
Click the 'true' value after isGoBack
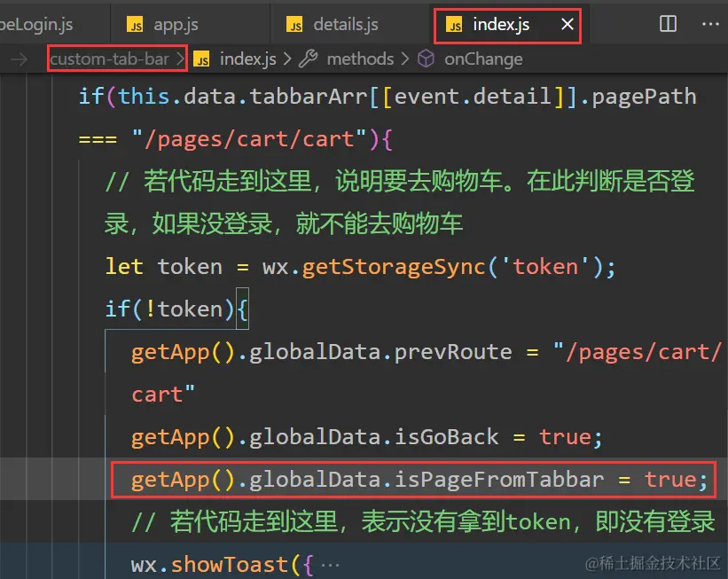565,437
